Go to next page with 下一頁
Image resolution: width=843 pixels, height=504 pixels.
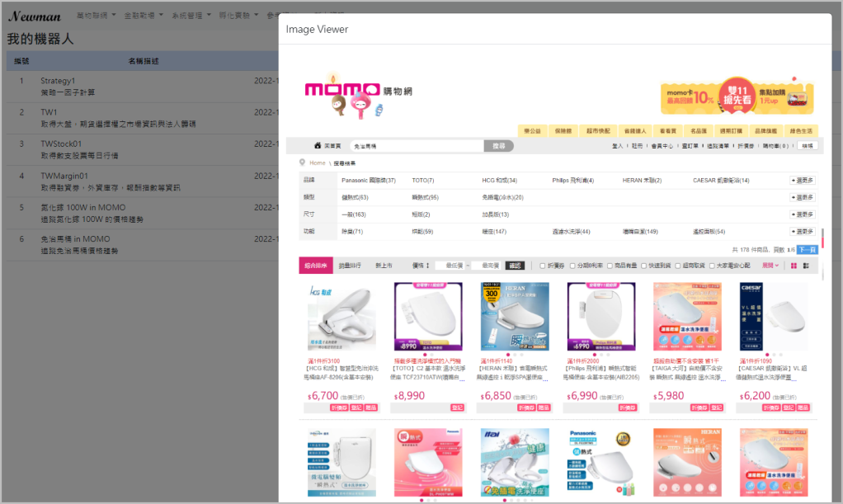point(807,249)
